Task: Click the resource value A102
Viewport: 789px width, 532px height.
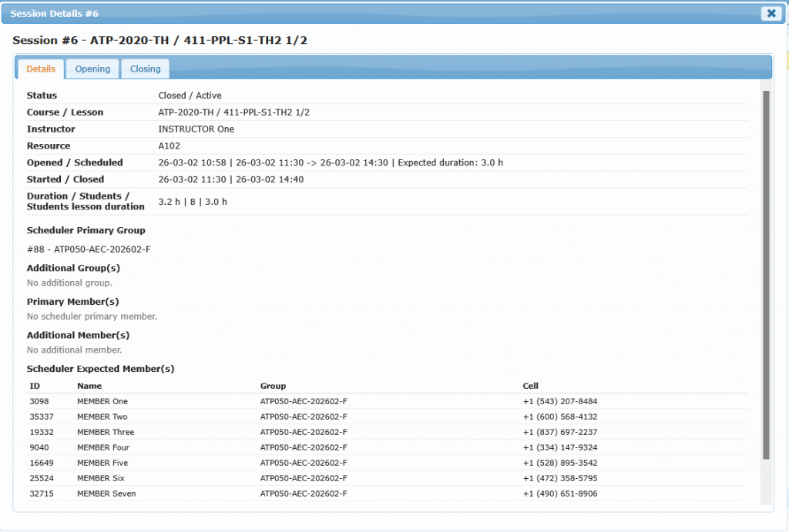Action: [170, 146]
